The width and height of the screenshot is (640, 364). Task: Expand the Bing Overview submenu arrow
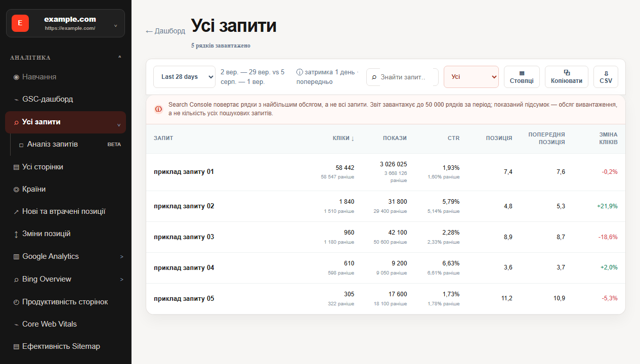click(121, 280)
